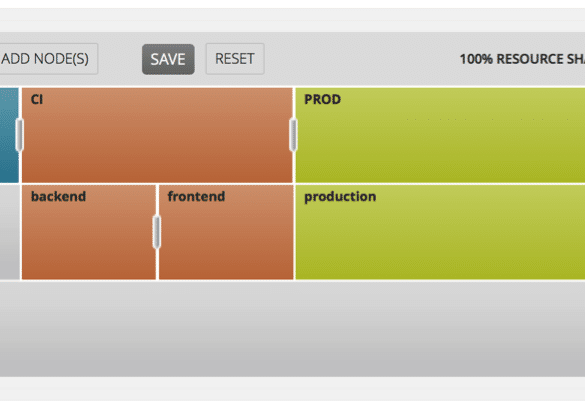Select the orange CI group block
The height and width of the screenshot is (413, 585).
pyautogui.click(x=157, y=135)
